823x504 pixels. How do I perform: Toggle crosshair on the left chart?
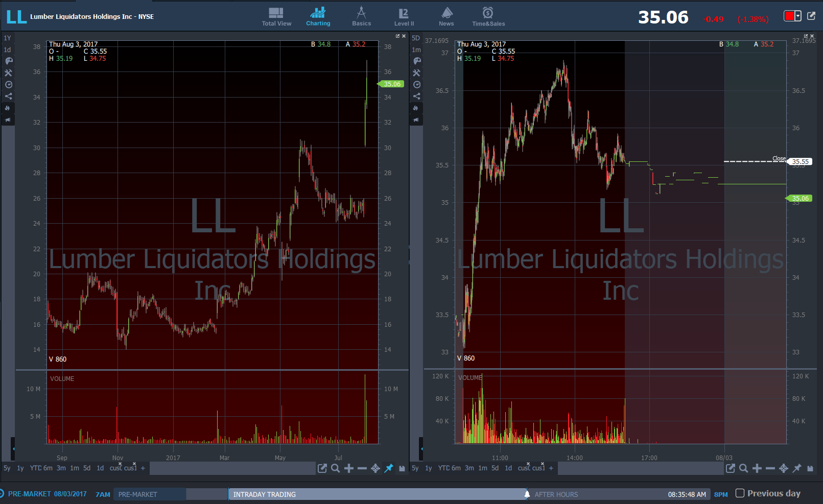pos(375,468)
